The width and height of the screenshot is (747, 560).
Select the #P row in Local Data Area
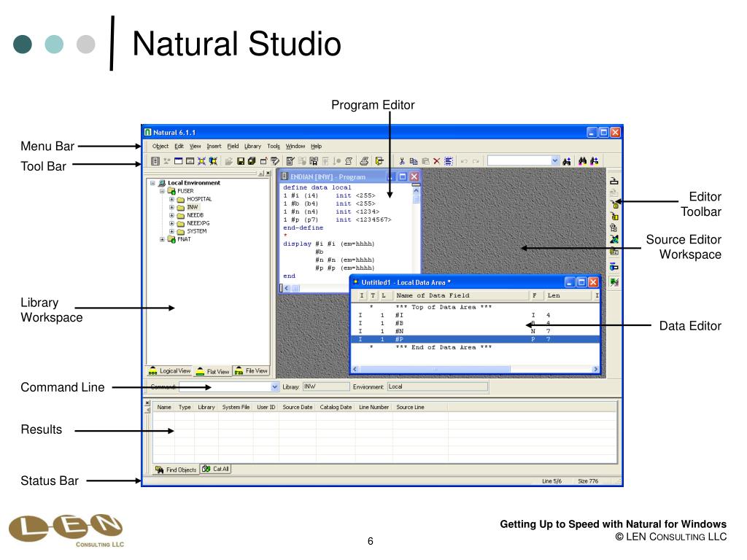pos(475,340)
